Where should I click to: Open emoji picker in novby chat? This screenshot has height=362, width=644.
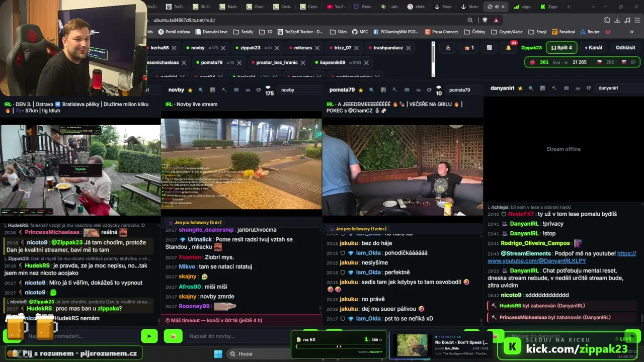[x=173, y=336]
